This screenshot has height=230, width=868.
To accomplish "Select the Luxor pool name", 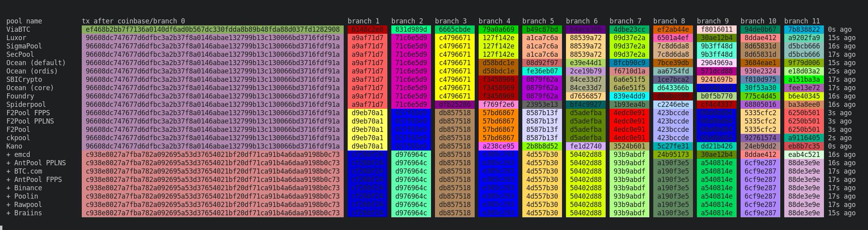I will tap(16, 38).
